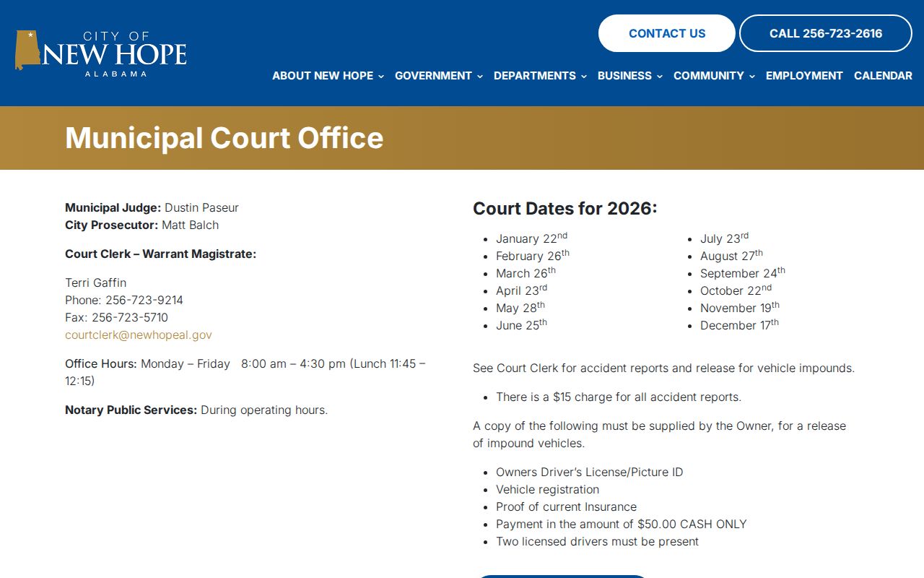
Task: Click the Two licensed drivers requirement
Action: [x=597, y=542]
